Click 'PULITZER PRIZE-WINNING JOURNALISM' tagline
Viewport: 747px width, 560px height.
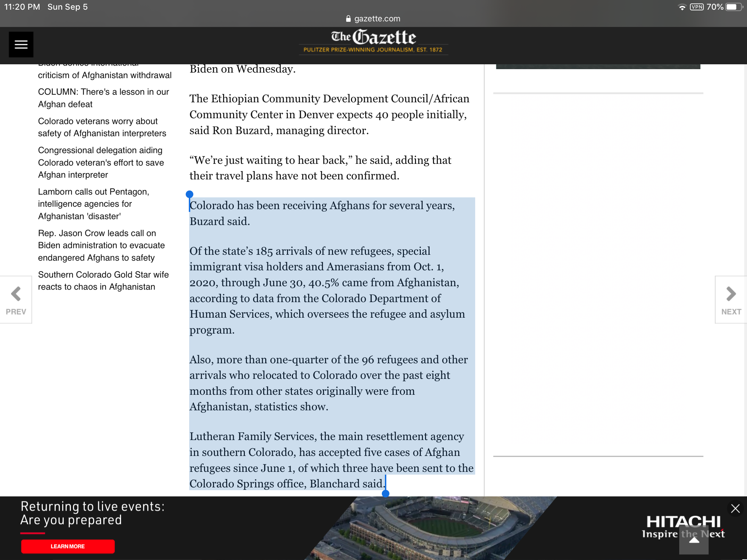click(373, 50)
